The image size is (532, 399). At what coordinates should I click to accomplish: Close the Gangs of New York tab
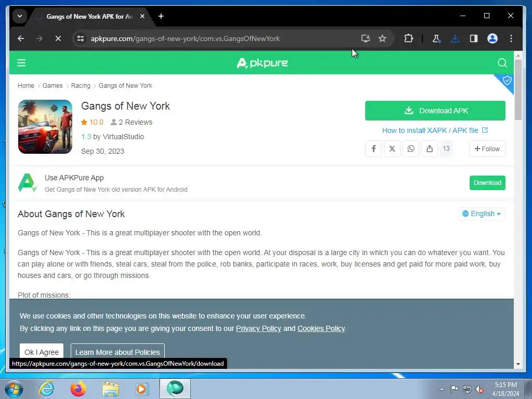142,16
